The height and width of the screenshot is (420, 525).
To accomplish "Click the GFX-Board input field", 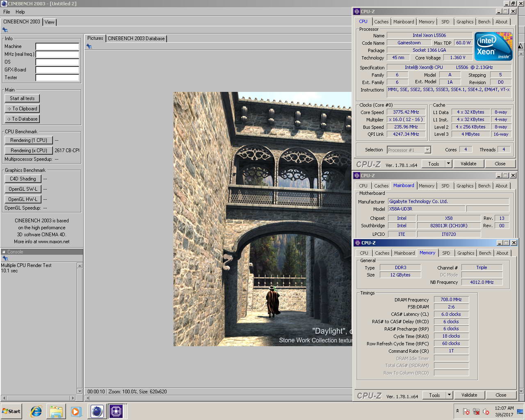I will (x=57, y=70).
